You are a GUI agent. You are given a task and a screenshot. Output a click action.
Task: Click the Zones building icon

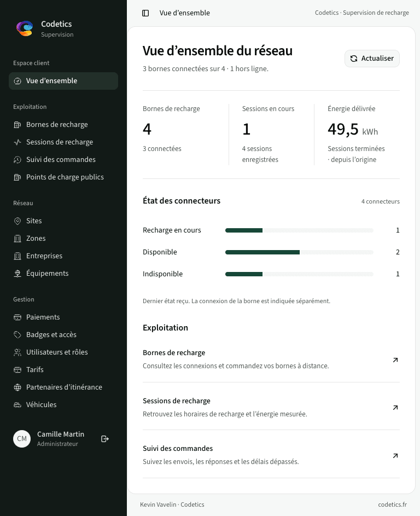(x=17, y=238)
